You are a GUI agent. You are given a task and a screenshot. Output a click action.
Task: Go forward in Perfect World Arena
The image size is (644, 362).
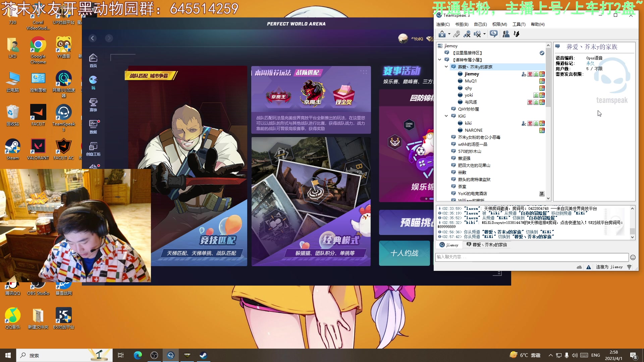pos(109,38)
